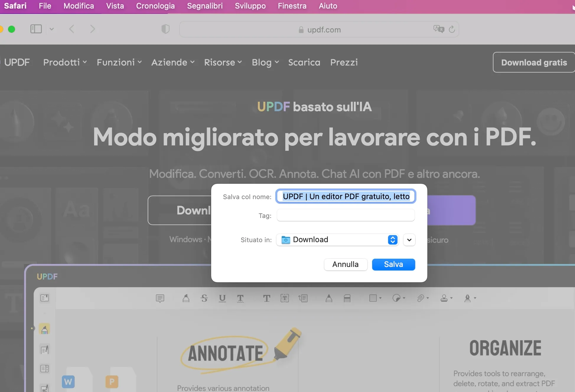This screenshot has width=575, height=392.
Task: Expand the save dialog with chevron button
Action: pos(409,240)
